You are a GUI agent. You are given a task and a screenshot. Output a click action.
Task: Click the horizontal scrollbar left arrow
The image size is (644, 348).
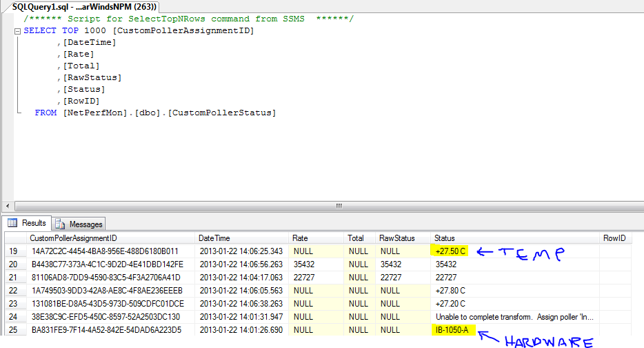[8, 206]
